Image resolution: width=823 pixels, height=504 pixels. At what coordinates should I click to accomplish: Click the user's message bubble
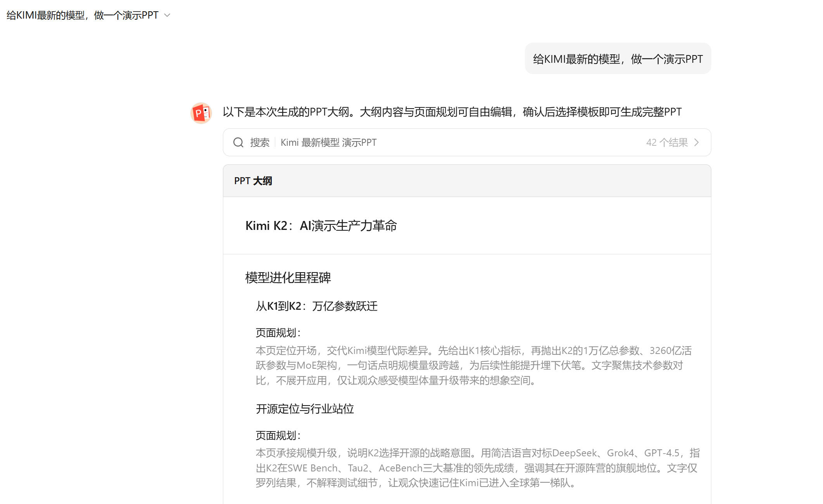pyautogui.click(x=618, y=59)
